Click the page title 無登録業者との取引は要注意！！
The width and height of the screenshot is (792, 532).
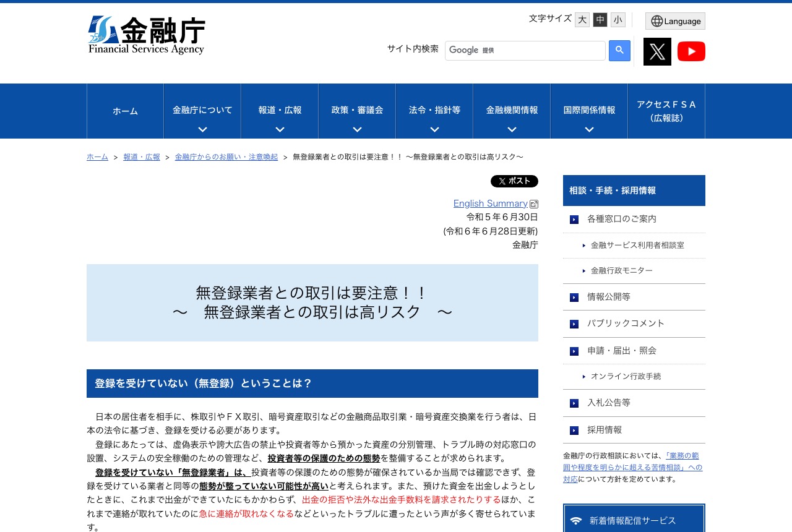pyautogui.click(x=312, y=293)
